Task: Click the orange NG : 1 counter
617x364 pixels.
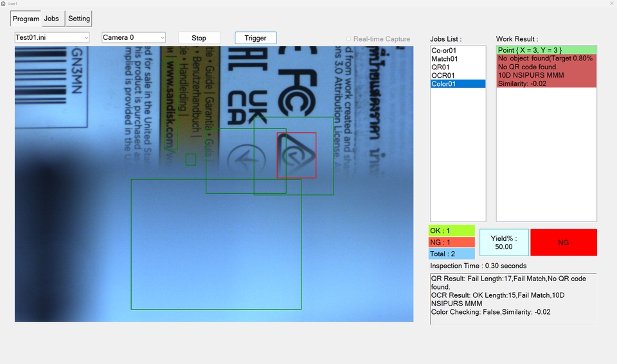Action: click(x=452, y=242)
